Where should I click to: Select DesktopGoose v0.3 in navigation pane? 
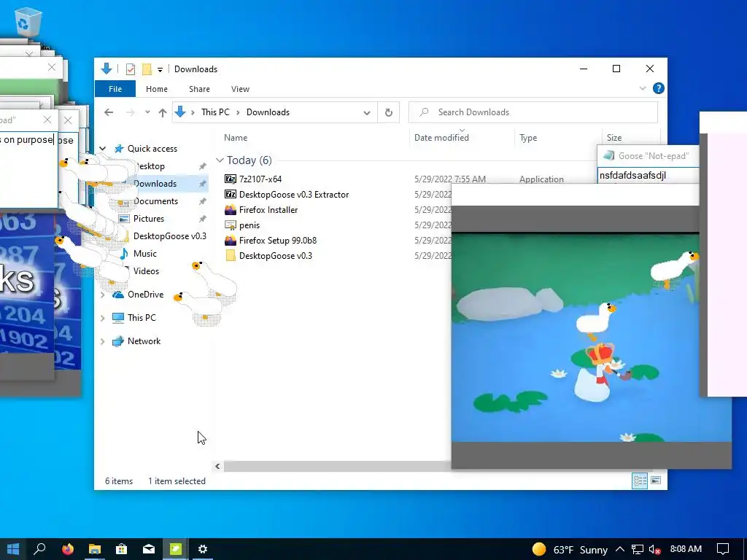[x=169, y=236]
